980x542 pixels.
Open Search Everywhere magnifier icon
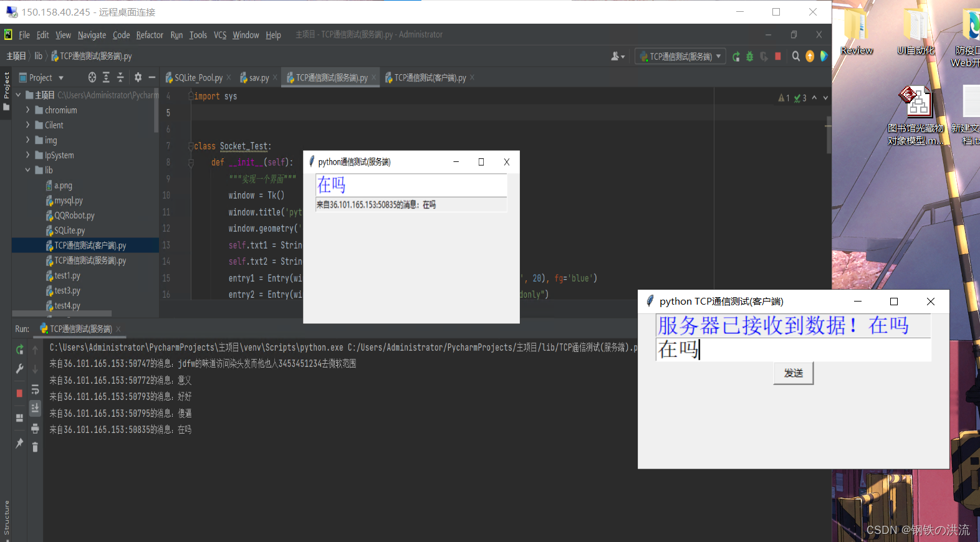pyautogui.click(x=796, y=57)
